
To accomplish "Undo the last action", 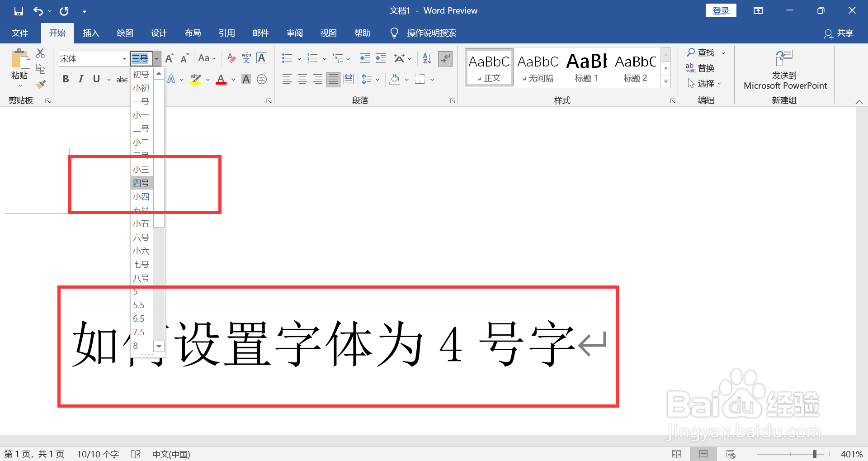I will pyautogui.click(x=38, y=11).
